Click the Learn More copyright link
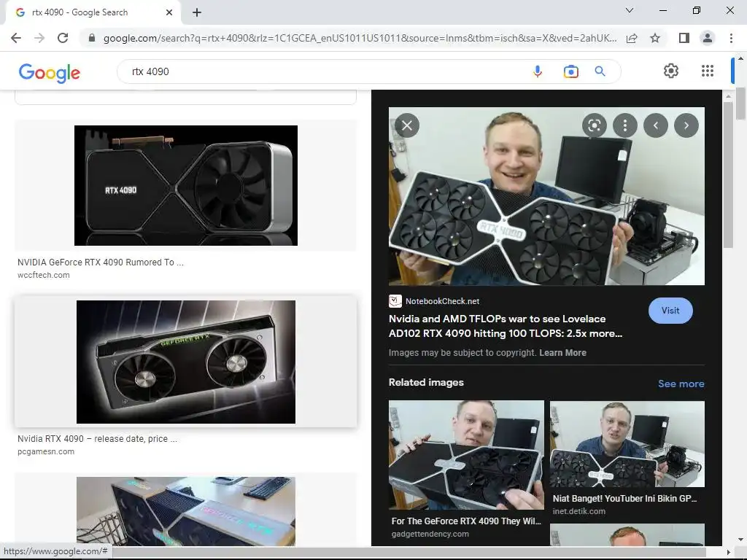Screen dimensions: 747x560 tap(562, 353)
